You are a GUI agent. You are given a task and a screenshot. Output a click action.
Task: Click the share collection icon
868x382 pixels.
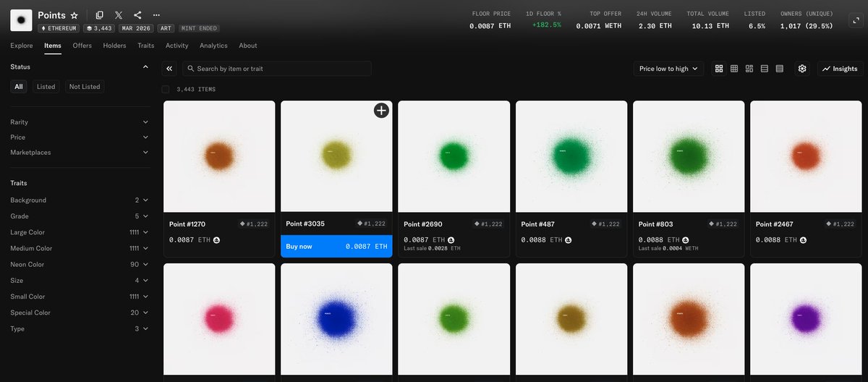point(137,15)
